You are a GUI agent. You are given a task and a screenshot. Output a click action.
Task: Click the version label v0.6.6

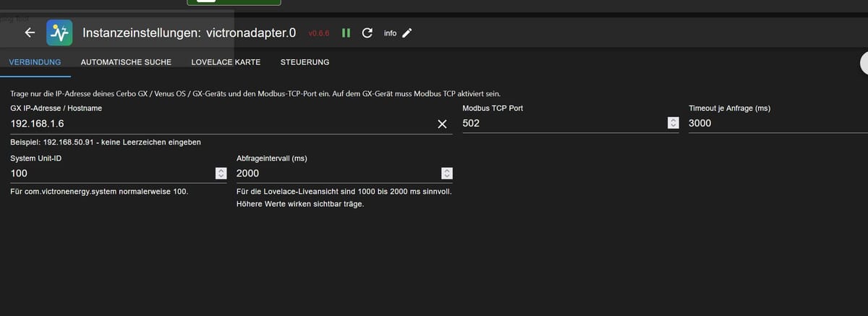[319, 33]
